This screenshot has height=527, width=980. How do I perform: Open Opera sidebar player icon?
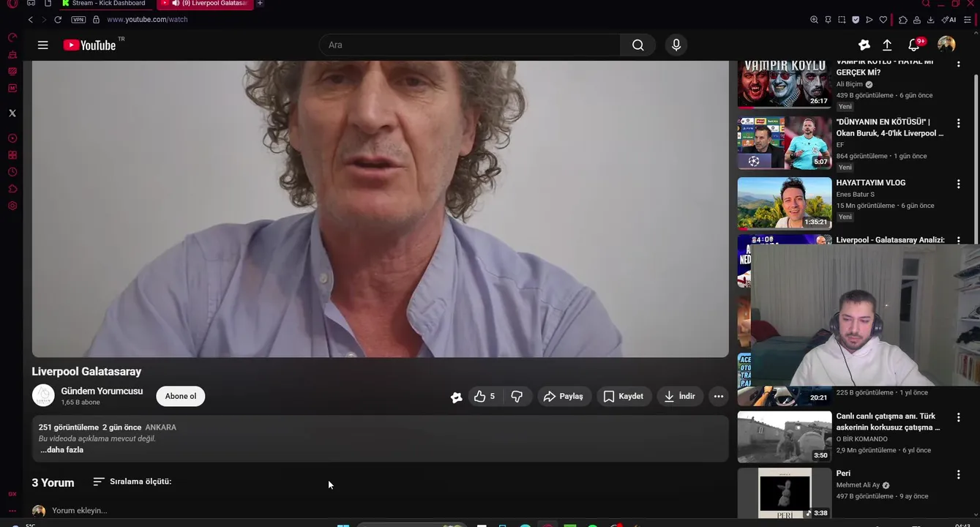pyautogui.click(x=12, y=138)
